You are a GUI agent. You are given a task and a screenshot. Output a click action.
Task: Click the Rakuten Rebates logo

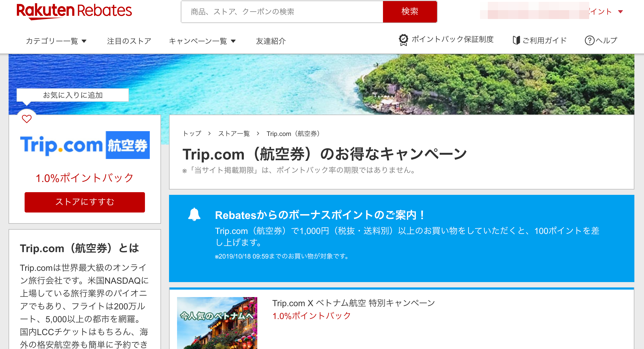[x=74, y=11]
